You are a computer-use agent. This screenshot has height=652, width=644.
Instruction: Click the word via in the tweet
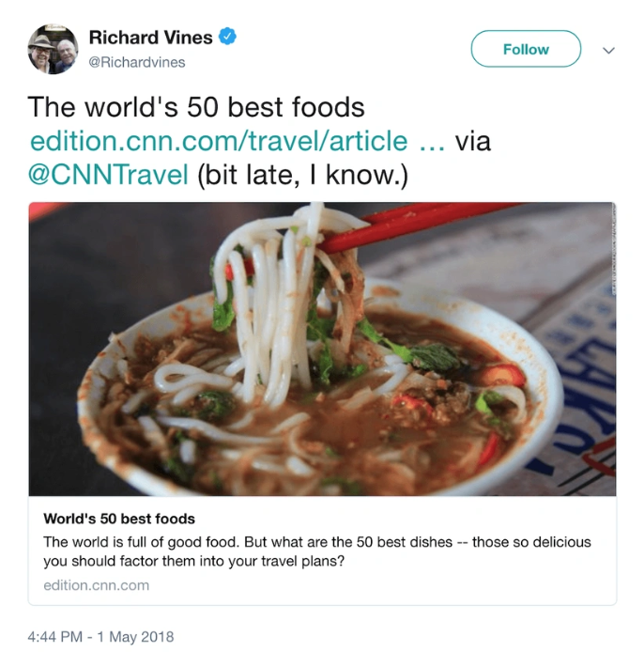tap(473, 141)
